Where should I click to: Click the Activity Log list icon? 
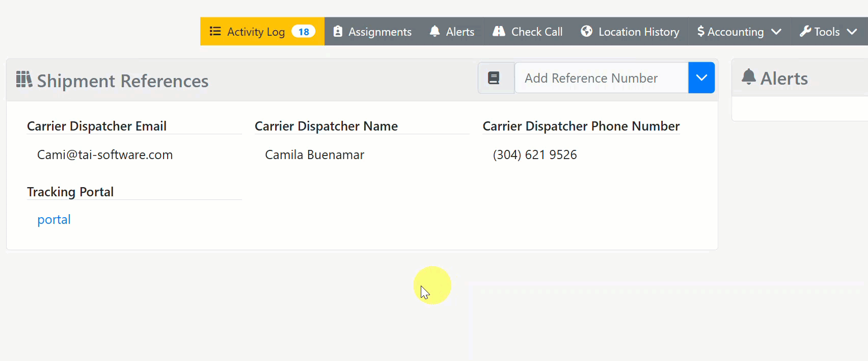pyautogui.click(x=215, y=32)
